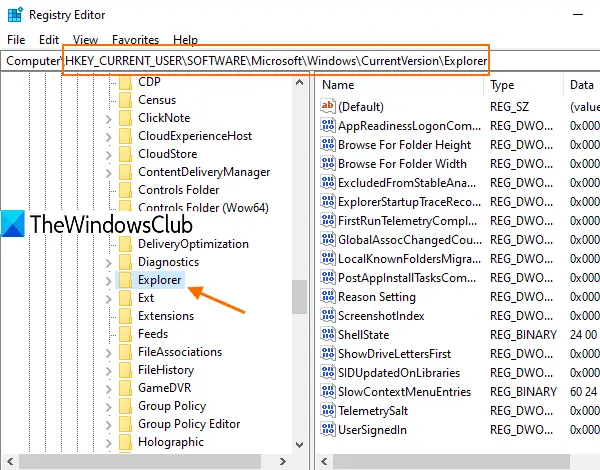Select the ExplorerStartupTraceReco... value
Image resolution: width=600 pixels, height=470 pixels.
(x=409, y=202)
